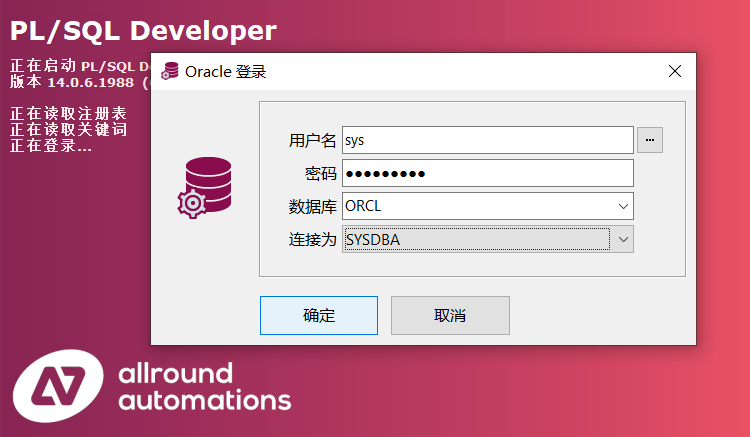
Task: Click the allround automations logo icon
Action: (x=58, y=386)
